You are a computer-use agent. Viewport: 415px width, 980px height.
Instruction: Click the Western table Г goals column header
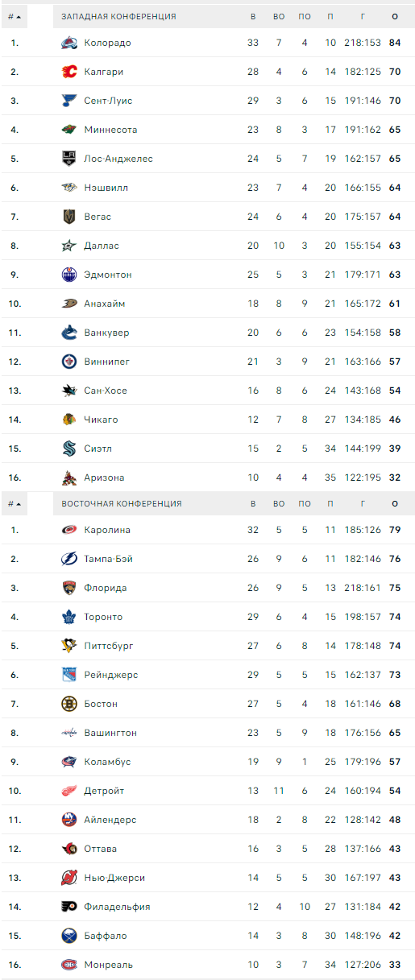pos(363,16)
